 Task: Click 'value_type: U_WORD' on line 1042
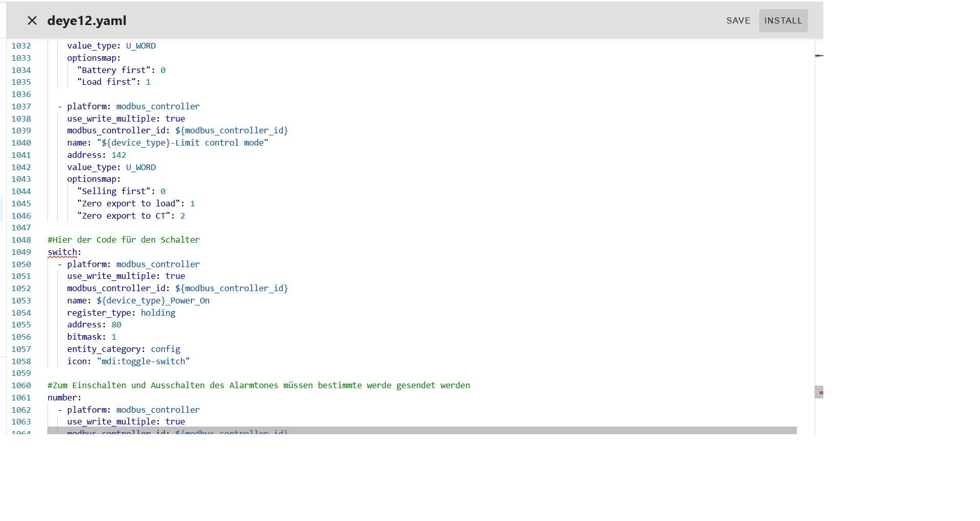(111, 167)
